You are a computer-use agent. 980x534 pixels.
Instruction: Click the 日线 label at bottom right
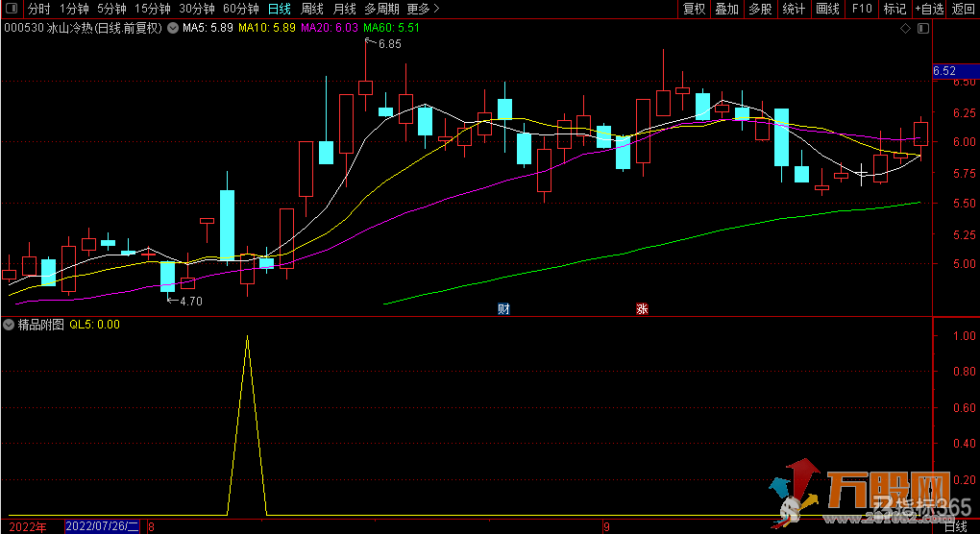coord(955,527)
